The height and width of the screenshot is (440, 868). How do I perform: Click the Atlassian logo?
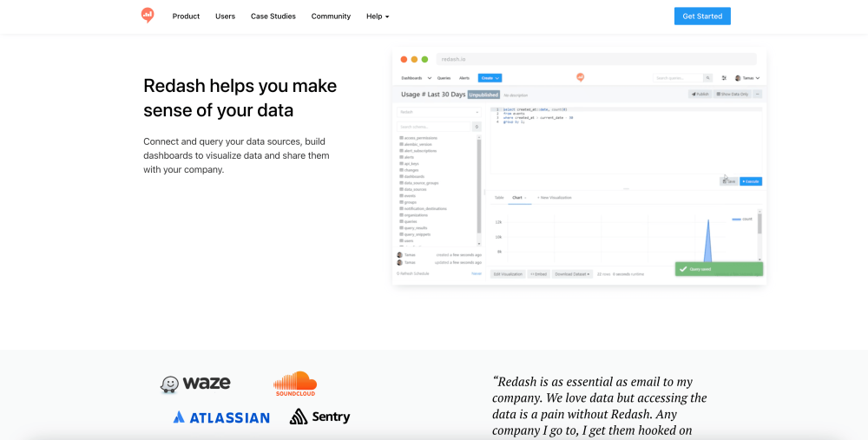coord(221,417)
